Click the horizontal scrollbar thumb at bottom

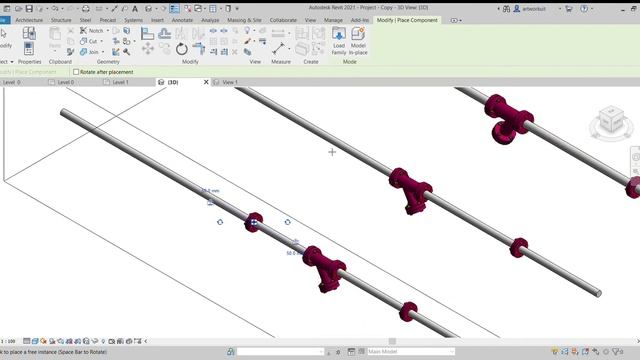(392, 341)
